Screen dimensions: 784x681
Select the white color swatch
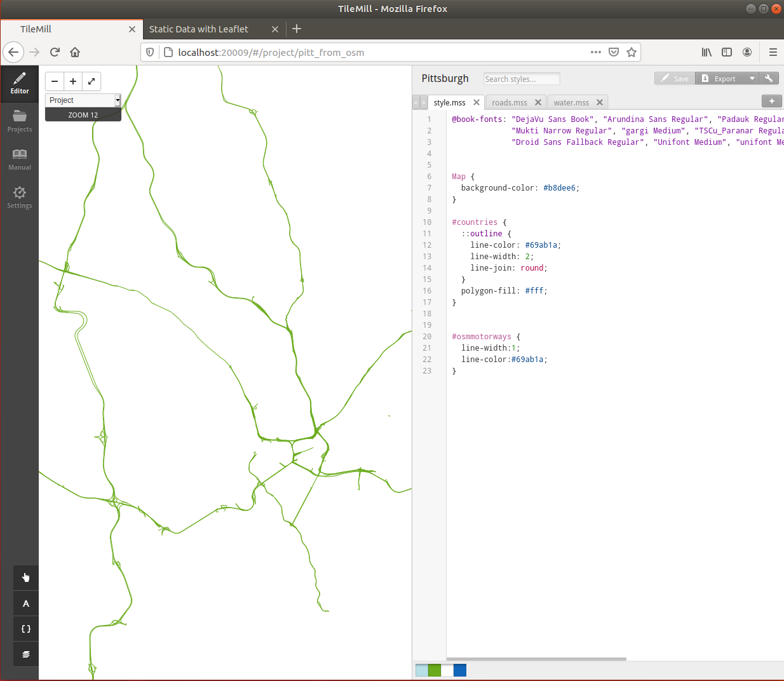coord(447,670)
